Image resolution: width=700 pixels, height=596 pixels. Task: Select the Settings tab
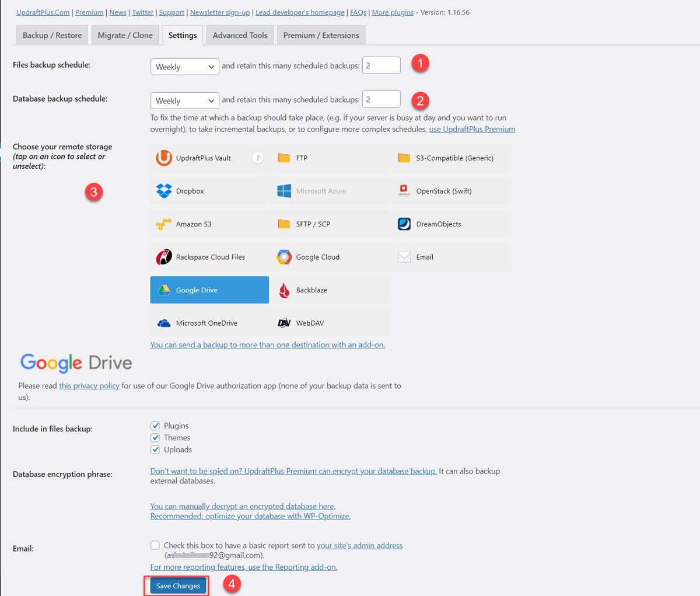[x=183, y=35]
